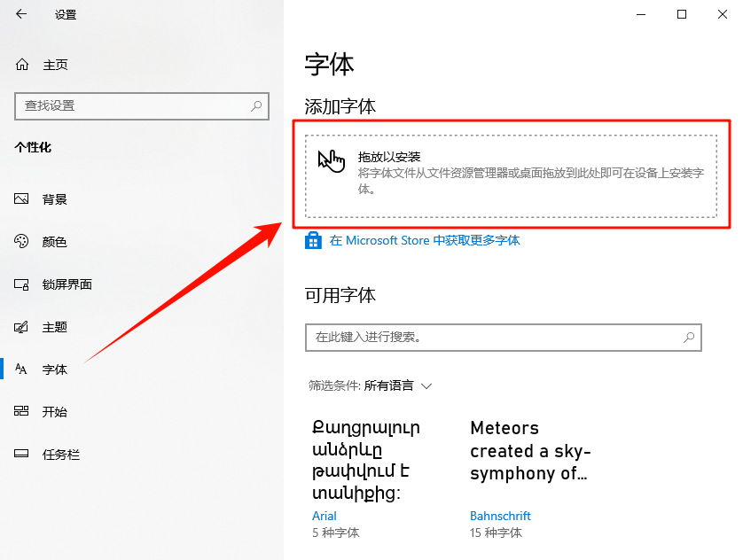Image resolution: width=743 pixels, height=560 pixels.
Task: Click the back arrow icon
Action: coord(21,14)
